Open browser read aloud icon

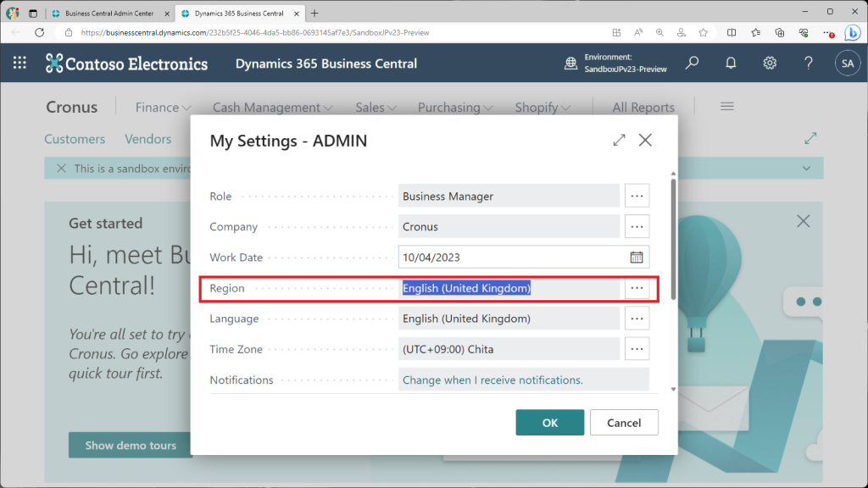coord(638,33)
